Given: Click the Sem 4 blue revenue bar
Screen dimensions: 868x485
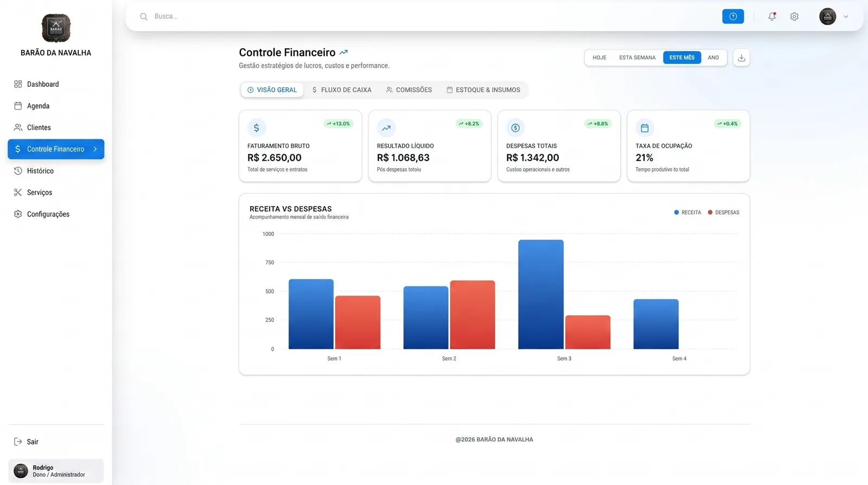Looking at the screenshot, I should tap(656, 324).
